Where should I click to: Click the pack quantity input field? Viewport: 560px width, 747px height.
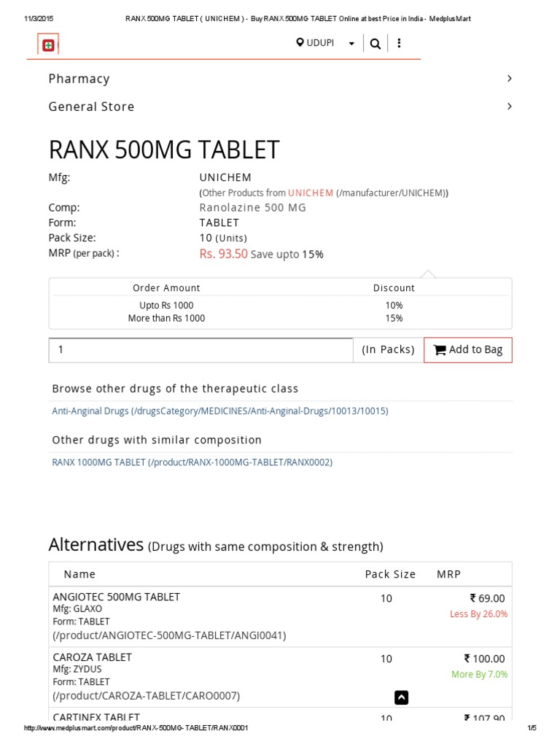pyautogui.click(x=201, y=350)
